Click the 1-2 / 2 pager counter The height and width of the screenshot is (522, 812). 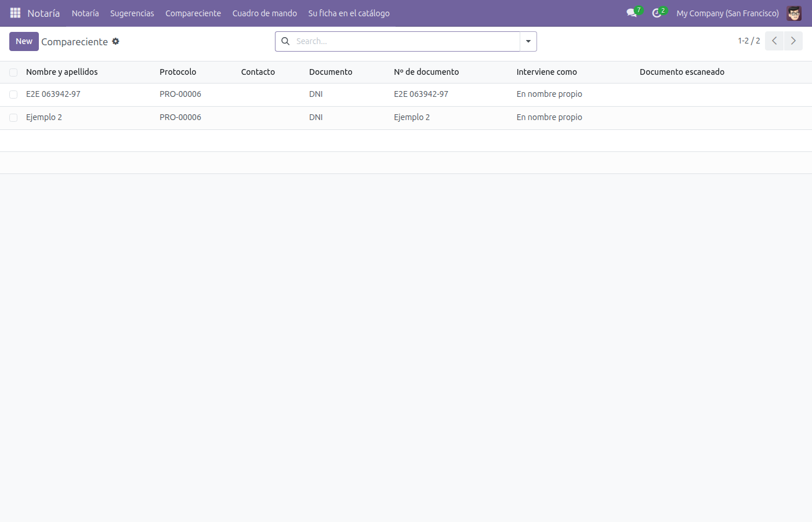(749, 41)
